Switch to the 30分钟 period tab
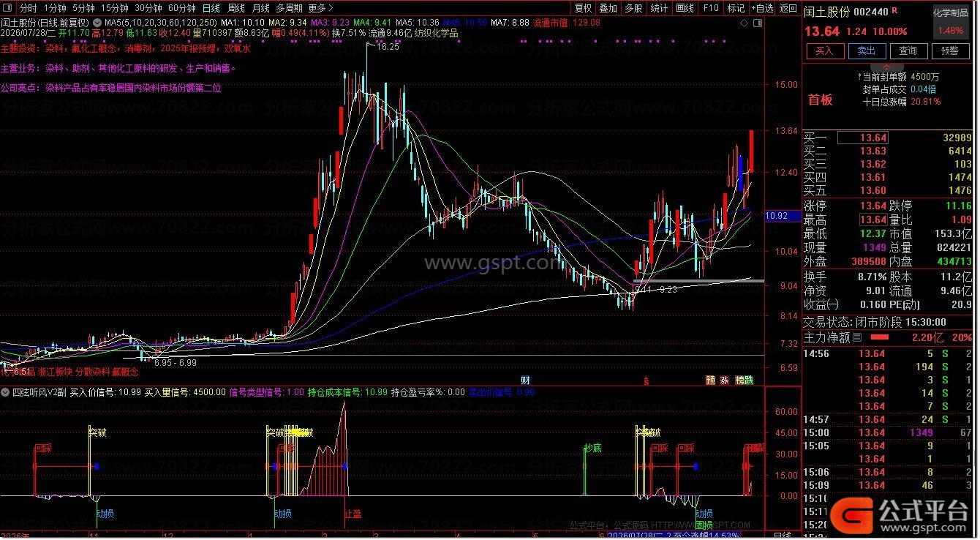 pyautogui.click(x=148, y=8)
